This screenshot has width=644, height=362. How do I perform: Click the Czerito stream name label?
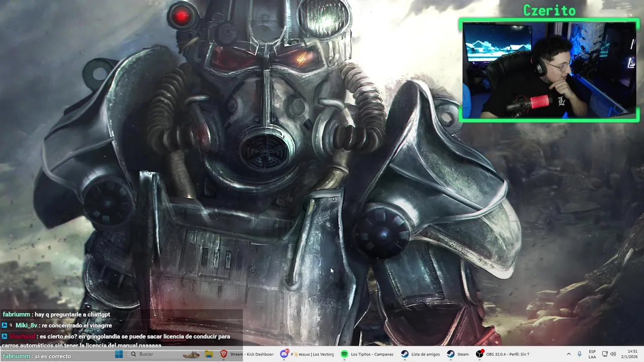click(x=549, y=10)
